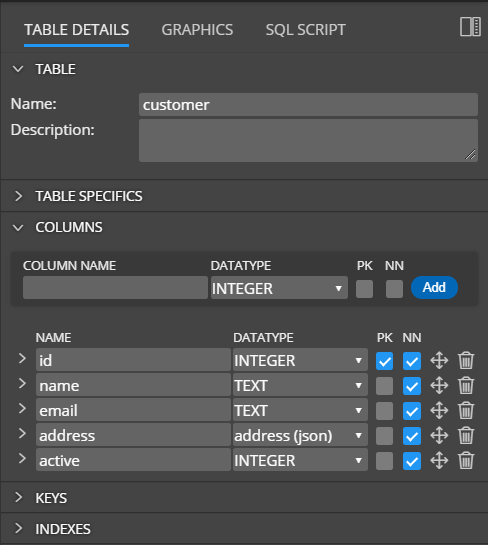Delete the active column using trash icon
Image resolution: width=488 pixels, height=545 pixels.
[466, 461]
